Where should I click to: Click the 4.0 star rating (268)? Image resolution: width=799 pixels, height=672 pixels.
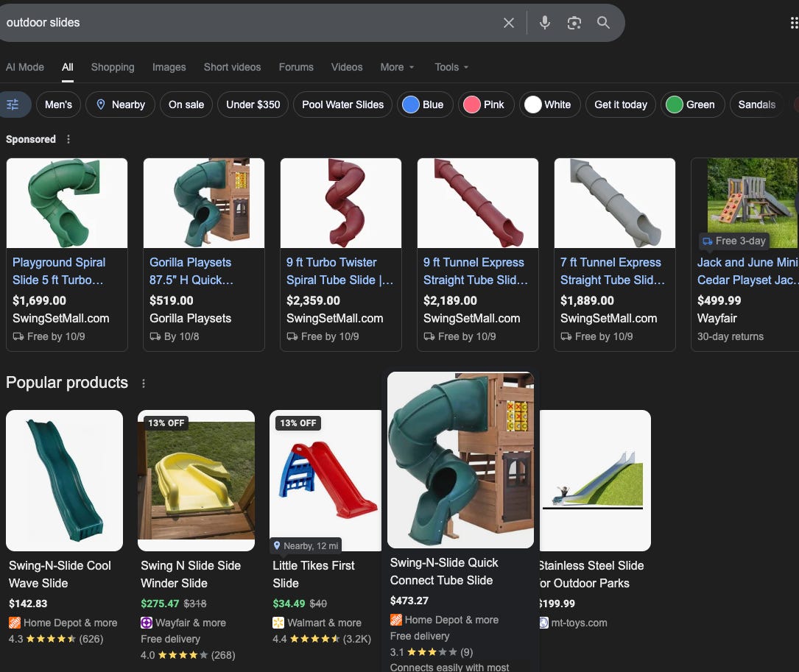[188, 655]
